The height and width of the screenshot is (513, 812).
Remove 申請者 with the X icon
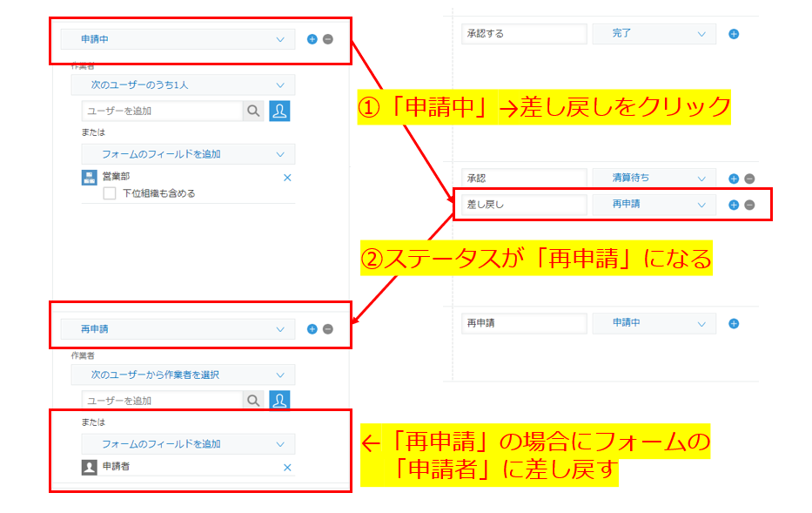pyautogui.click(x=287, y=467)
